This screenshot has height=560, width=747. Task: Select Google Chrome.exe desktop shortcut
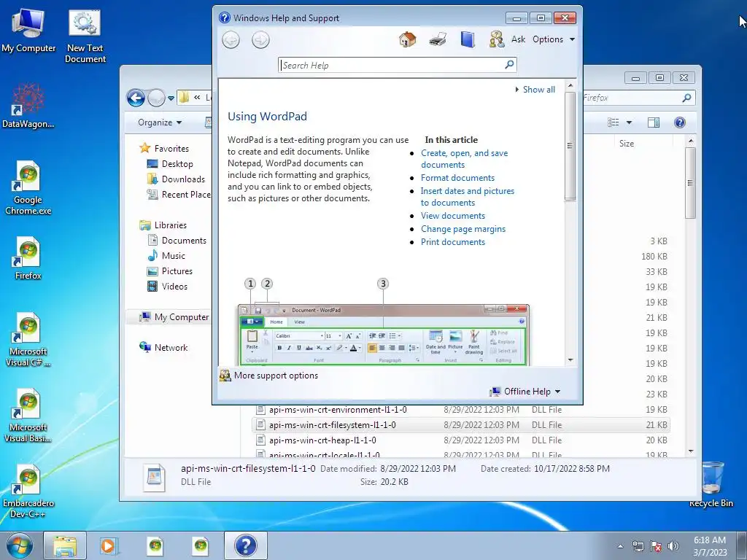point(28,187)
